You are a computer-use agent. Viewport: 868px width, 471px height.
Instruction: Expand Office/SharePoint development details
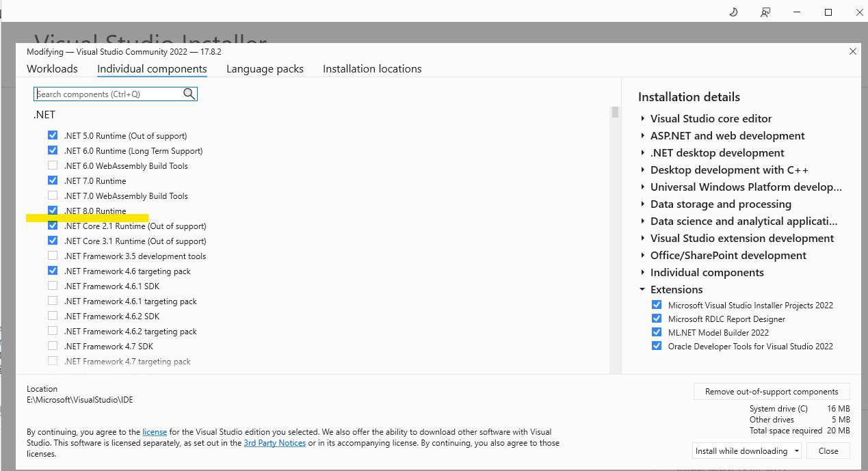(x=643, y=255)
